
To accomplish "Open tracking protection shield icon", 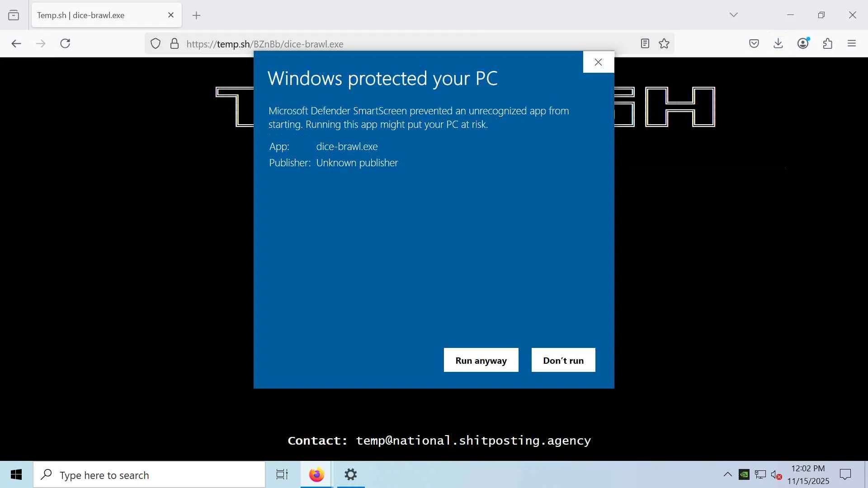I will coord(156,44).
